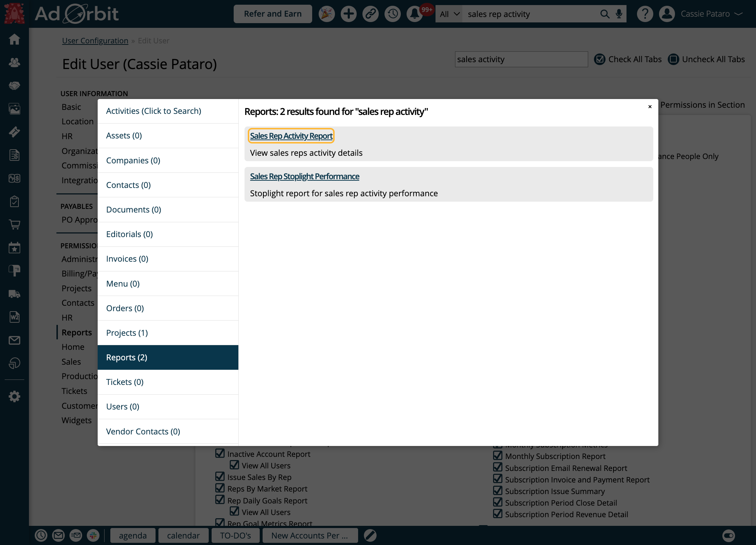Click the Slack icon in bottom bar

click(93, 535)
